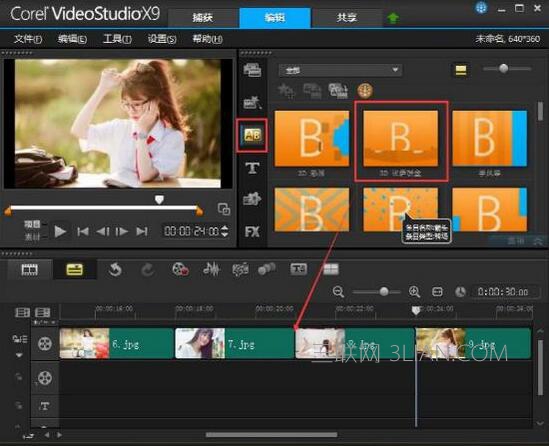The image size is (549, 446).
Task: Select the 7.jpg clip on timeline
Action: coord(234,343)
